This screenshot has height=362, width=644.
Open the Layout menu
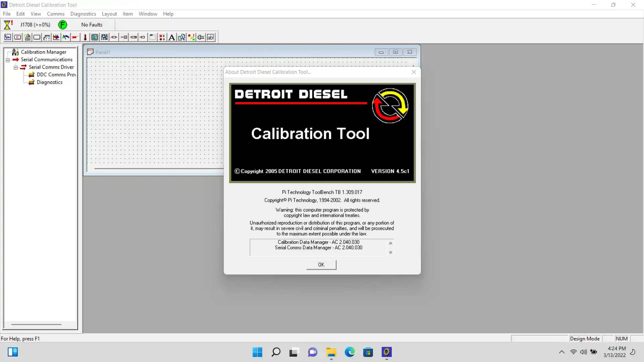click(109, 14)
